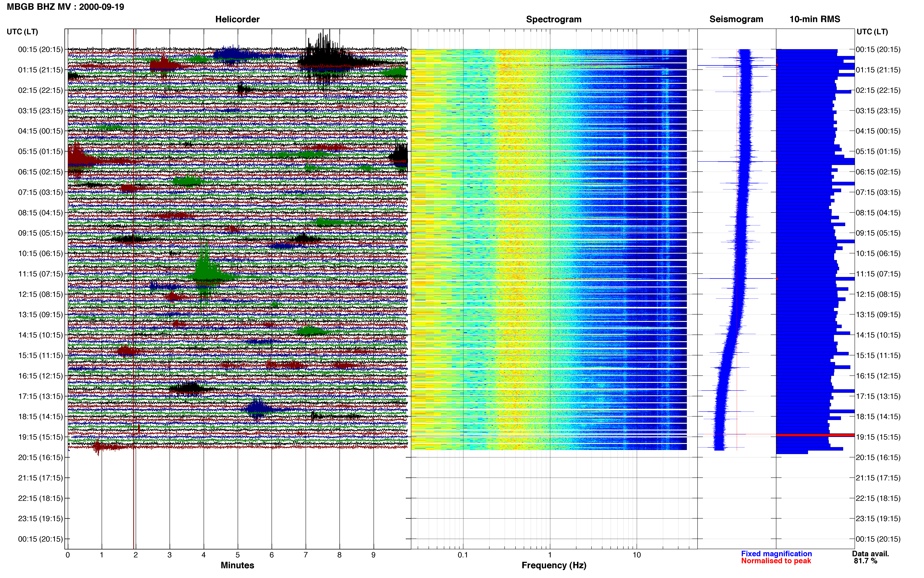This screenshot has width=924, height=578.
Task: Click '01:15 (21:15)' time label beside Helicorder
Action: [x=41, y=70]
